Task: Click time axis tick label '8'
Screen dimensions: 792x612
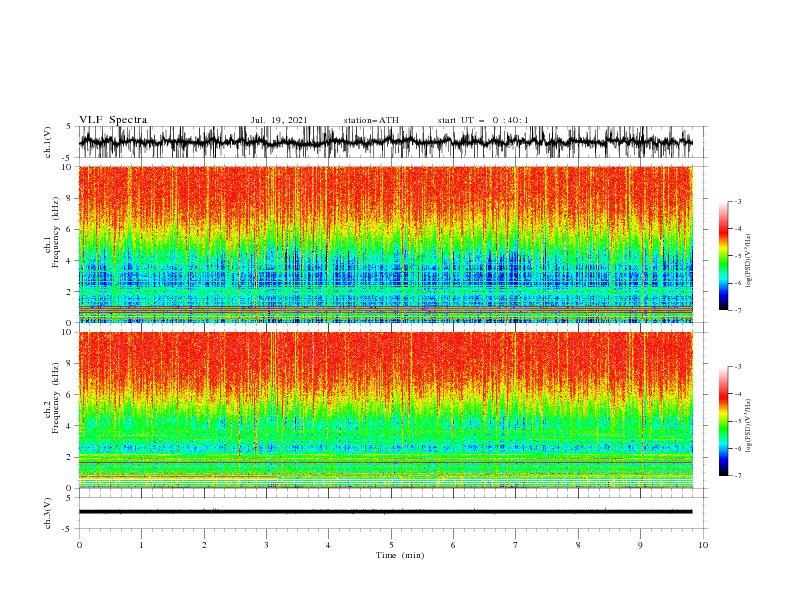Action: 578,545
